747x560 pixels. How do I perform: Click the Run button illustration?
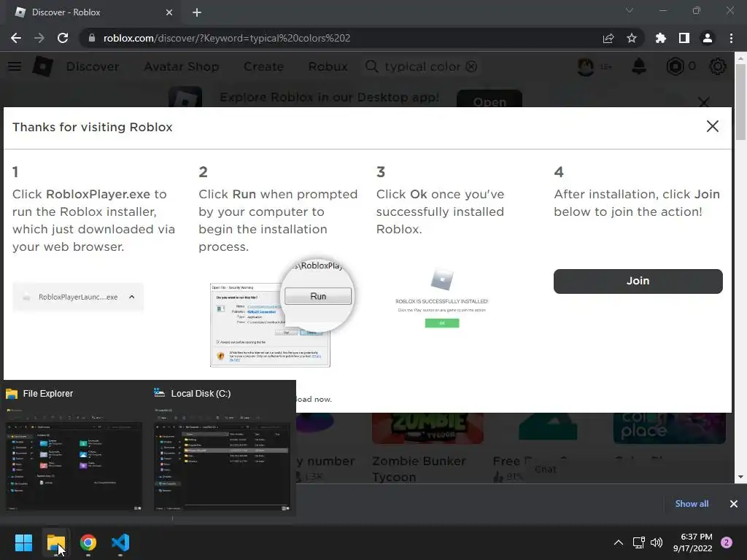point(318,296)
